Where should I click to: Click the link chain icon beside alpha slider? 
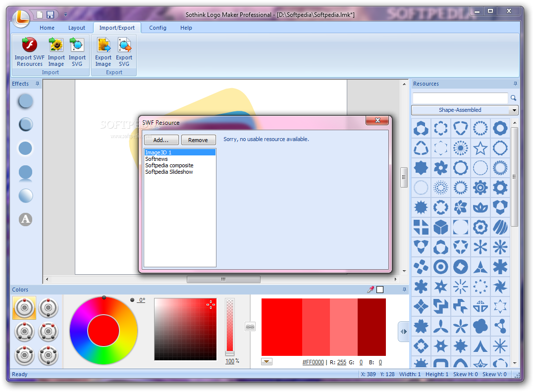point(250,327)
